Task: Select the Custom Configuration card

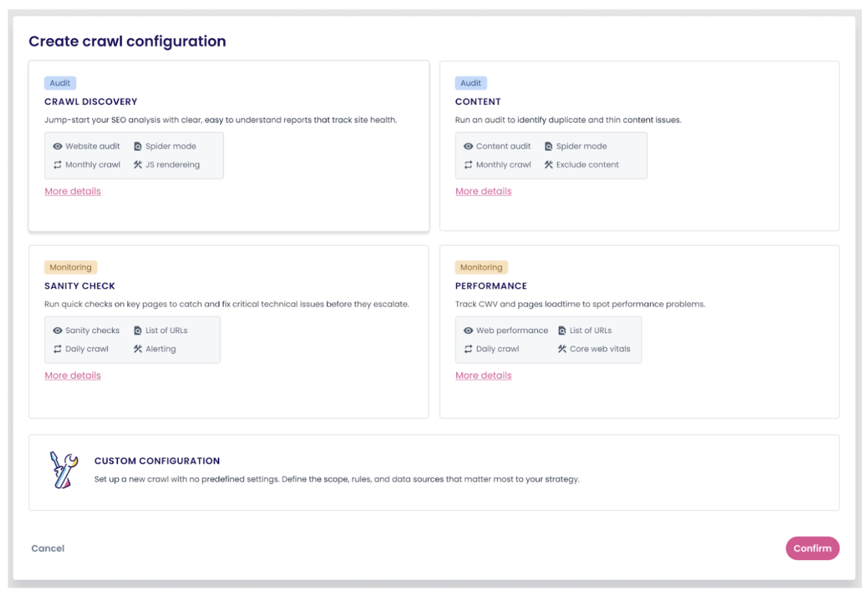Action: (x=433, y=472)
